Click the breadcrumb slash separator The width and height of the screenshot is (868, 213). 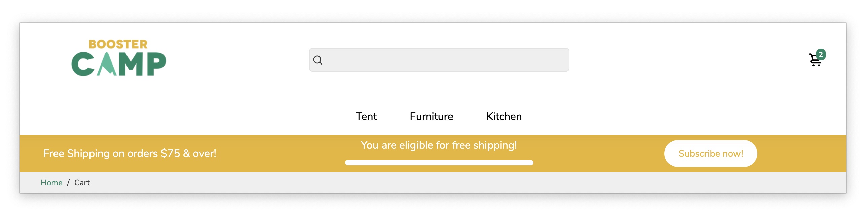click(68, 183)
